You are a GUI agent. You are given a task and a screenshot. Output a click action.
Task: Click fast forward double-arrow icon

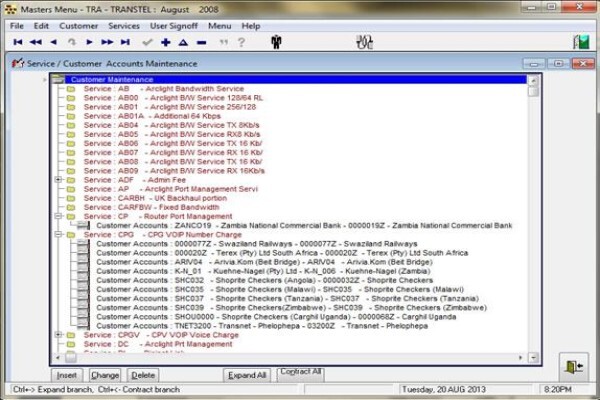(x=107, y=42)
